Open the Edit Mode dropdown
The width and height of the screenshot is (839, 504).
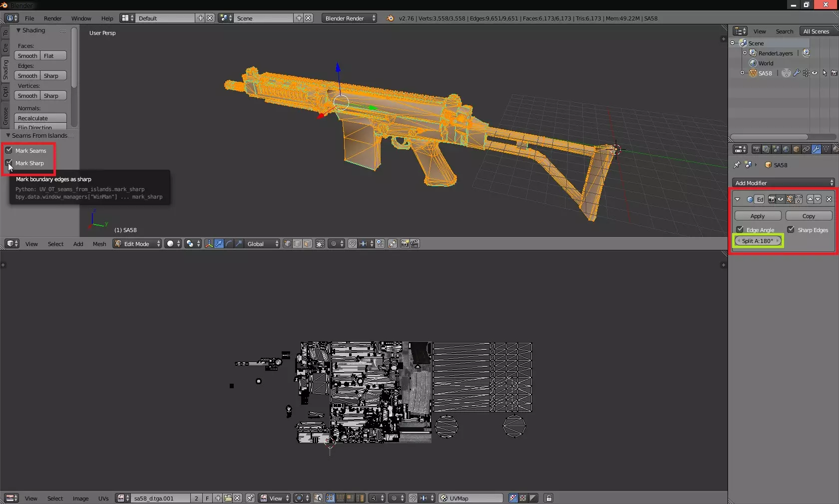pyautogui.click(x=137, y=244)
